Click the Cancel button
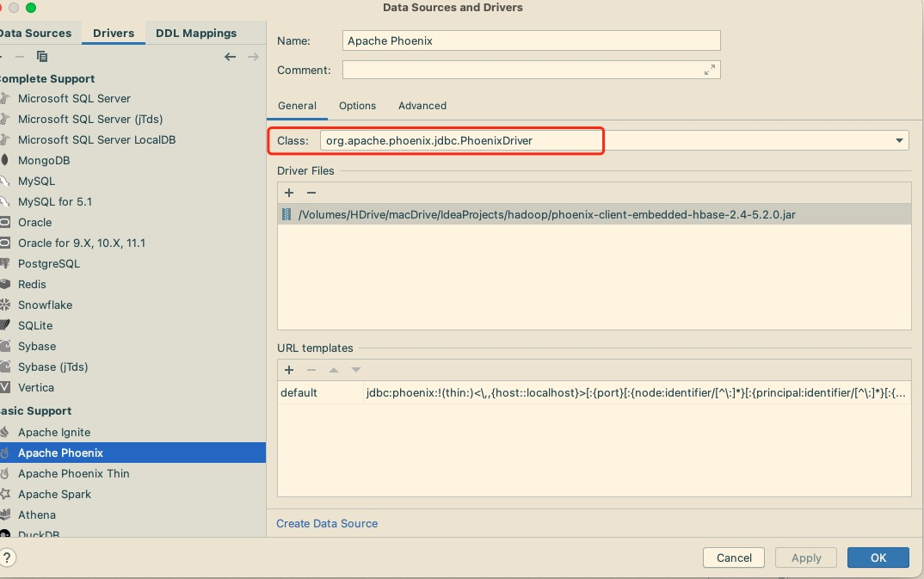924x579 pixels. (x=734, y=557)
